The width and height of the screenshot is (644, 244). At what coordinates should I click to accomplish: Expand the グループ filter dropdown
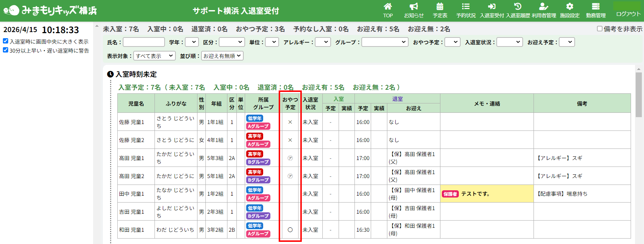coord(385,42)
